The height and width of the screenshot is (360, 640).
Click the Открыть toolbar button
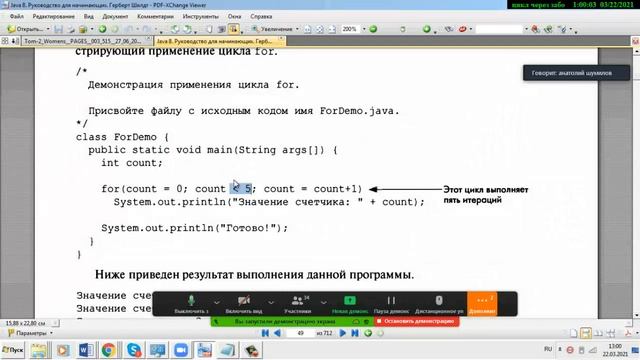(25, 29)
